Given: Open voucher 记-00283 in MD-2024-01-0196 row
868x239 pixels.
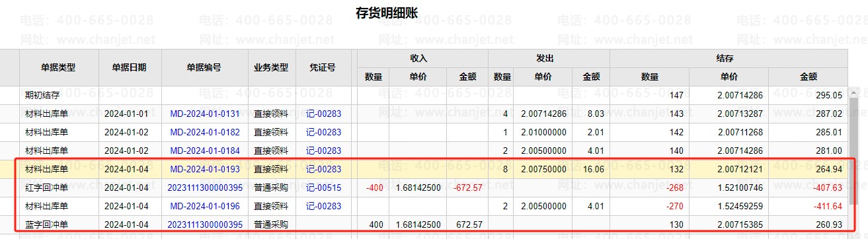Looking at the screenshot, I should click(324, 206).
